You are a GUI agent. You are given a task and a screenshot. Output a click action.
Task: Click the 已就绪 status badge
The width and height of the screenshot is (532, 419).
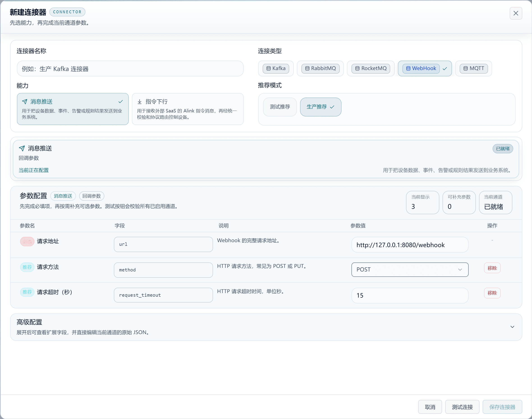pos(502,149)
